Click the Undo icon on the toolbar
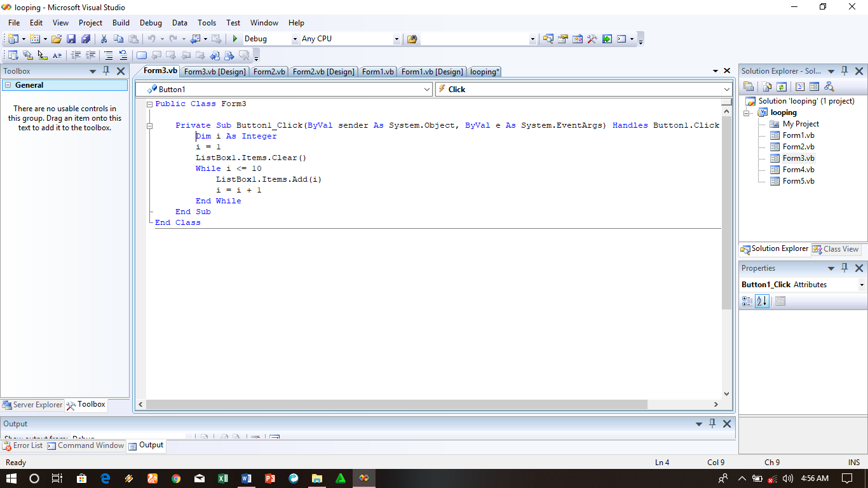 pos(153,39)
